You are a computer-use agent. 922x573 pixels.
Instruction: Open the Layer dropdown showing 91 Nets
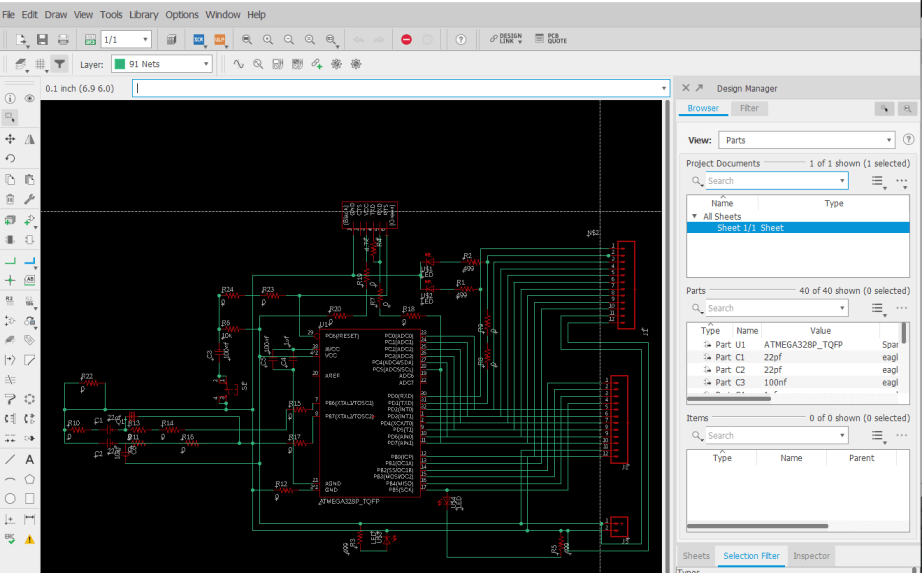tap(161, 64)
